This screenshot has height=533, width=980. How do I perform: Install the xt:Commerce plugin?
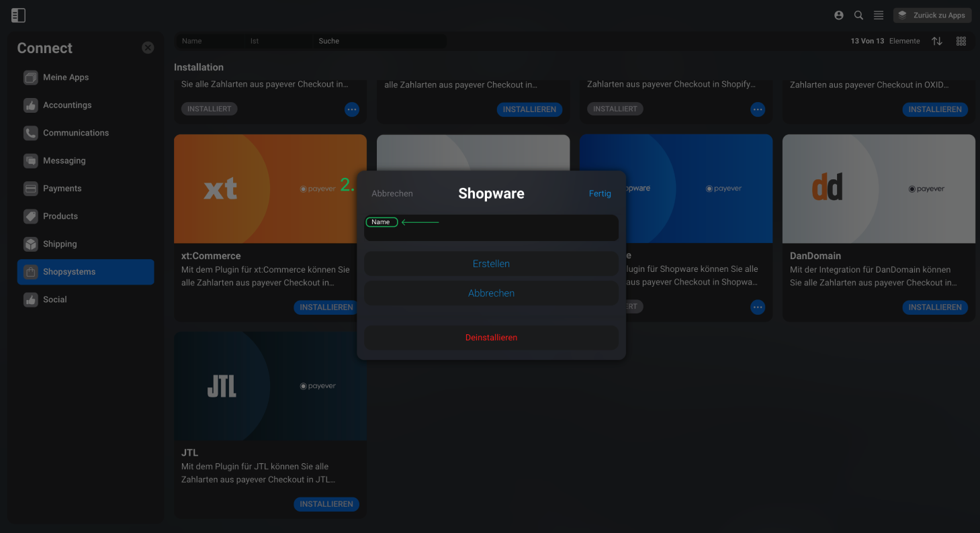click(326, 307)
